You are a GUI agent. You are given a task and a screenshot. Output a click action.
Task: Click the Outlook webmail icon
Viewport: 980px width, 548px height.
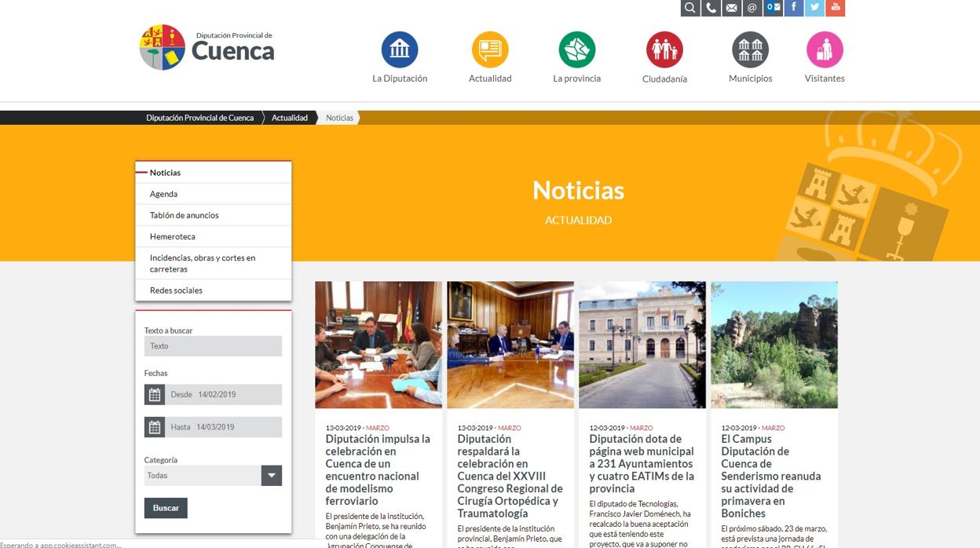click(x=773, y=8)
